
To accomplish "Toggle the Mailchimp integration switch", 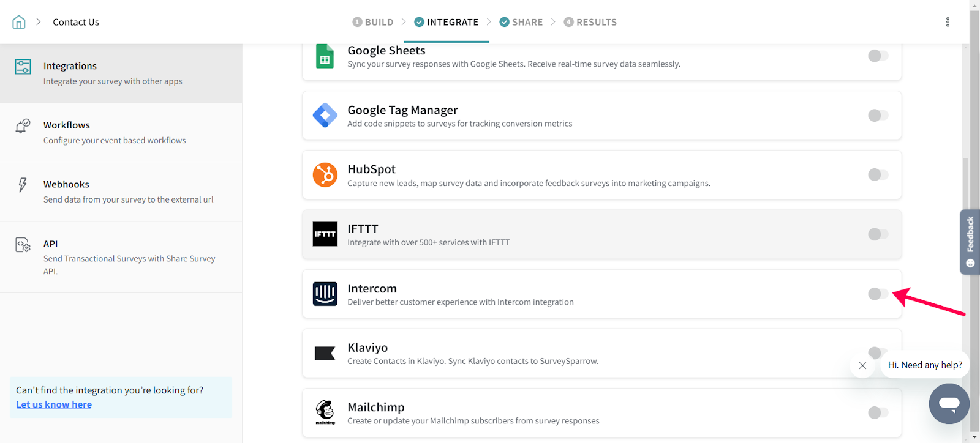I will tap(878, 412).
